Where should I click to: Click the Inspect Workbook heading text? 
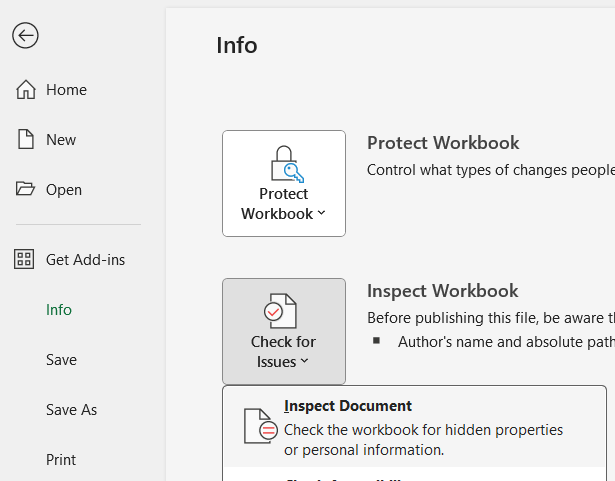442,291
